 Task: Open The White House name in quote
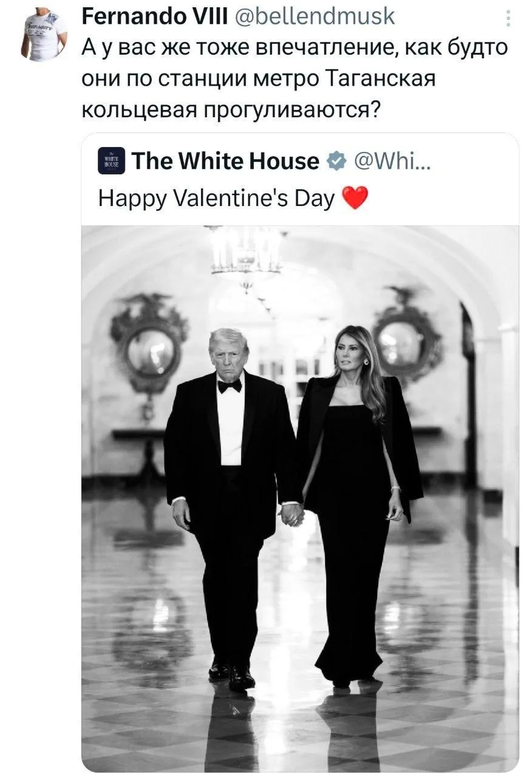(225, 161)
